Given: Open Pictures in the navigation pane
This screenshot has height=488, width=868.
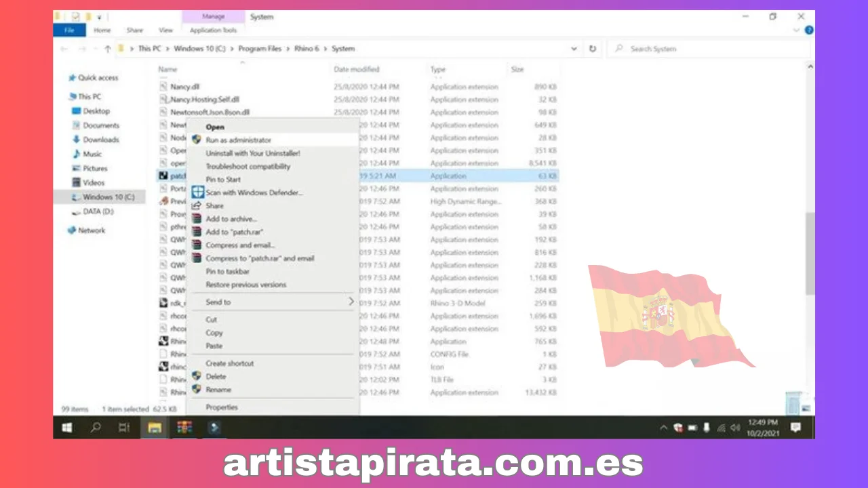Looking at the screenshot, I should pos(95,168).
